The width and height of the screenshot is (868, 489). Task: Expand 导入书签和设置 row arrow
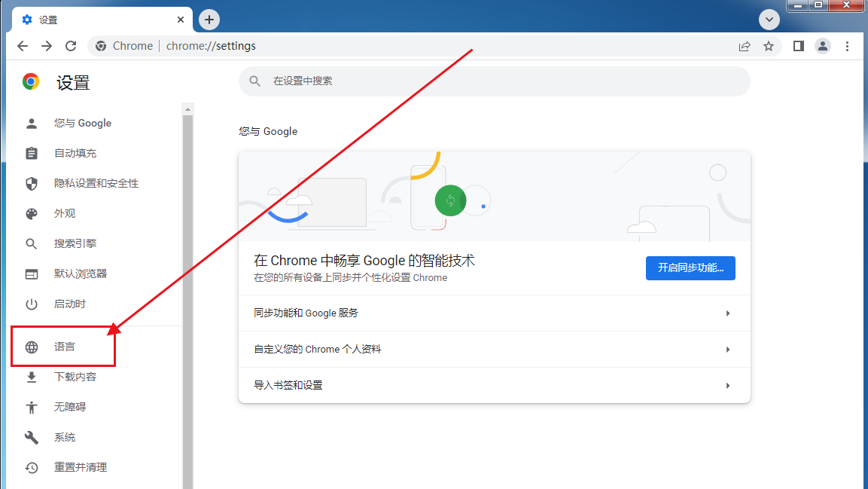pyautogui.click(x=728, y=386)
